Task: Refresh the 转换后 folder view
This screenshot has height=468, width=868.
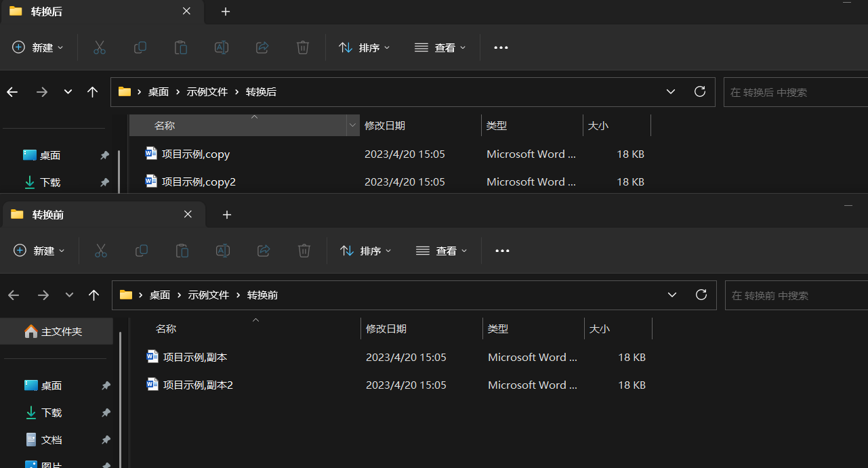Action: click(x=700, y=92)
